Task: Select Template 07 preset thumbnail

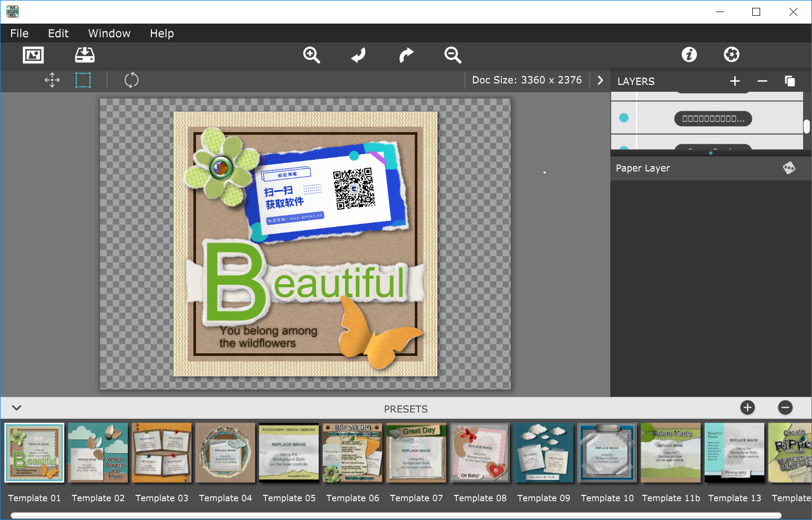Action: [416, 453]
